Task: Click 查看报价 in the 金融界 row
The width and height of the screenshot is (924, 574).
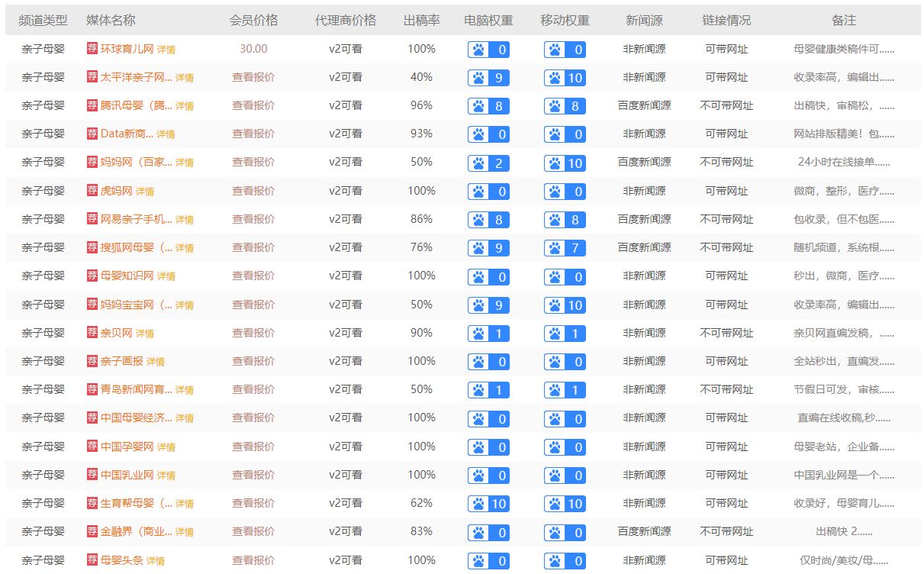Action: 253,532
